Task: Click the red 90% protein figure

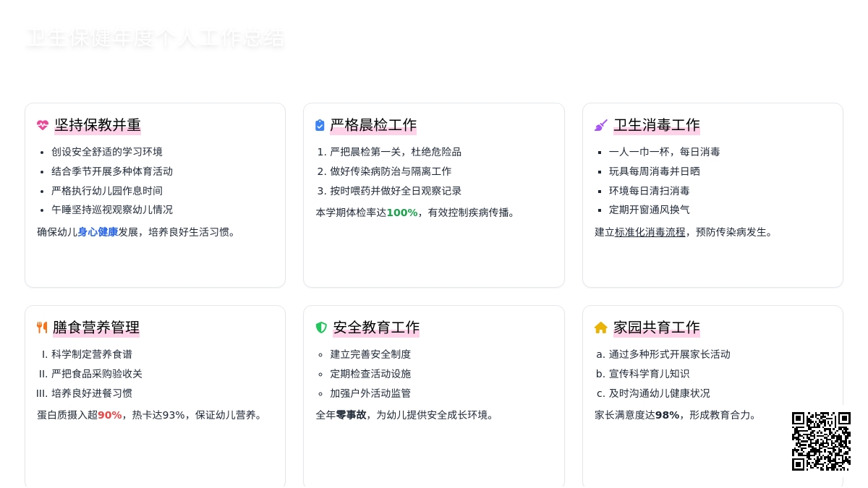Action: pos(109,415)
